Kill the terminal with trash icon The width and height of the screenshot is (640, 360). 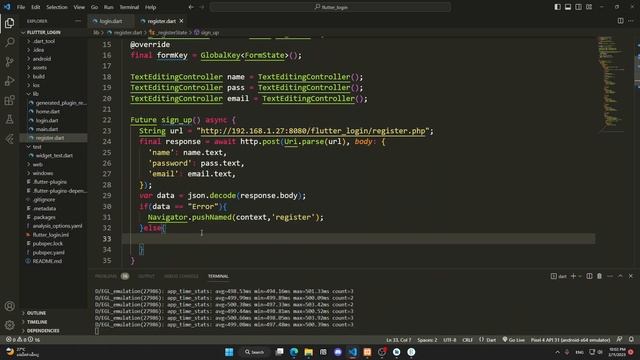click(x=599, y=276)
